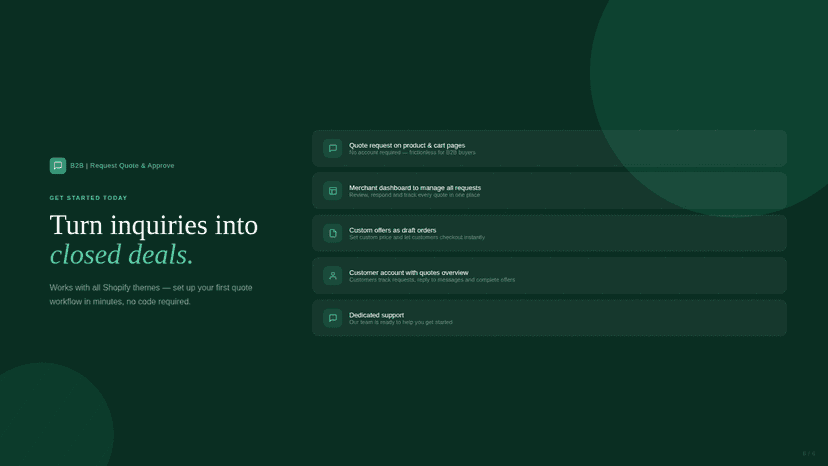Click 'Quote request on product & cart pages' title

click(407, 145)
